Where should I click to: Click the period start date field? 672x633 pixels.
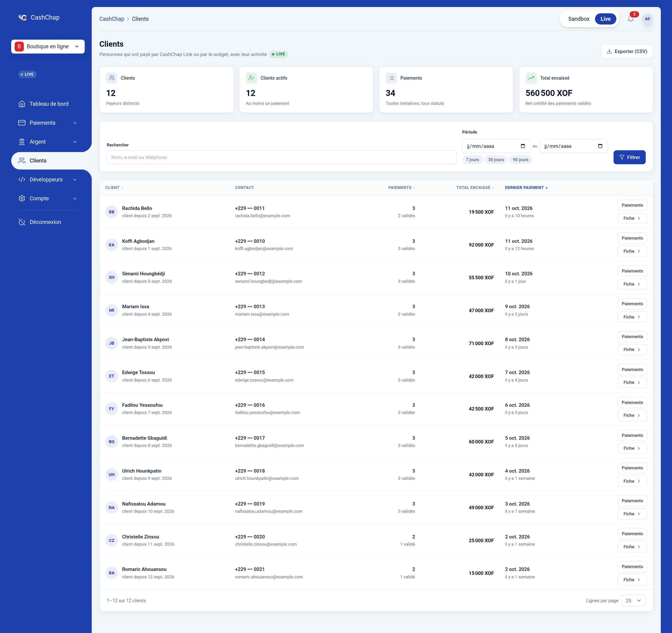[496, 146]
